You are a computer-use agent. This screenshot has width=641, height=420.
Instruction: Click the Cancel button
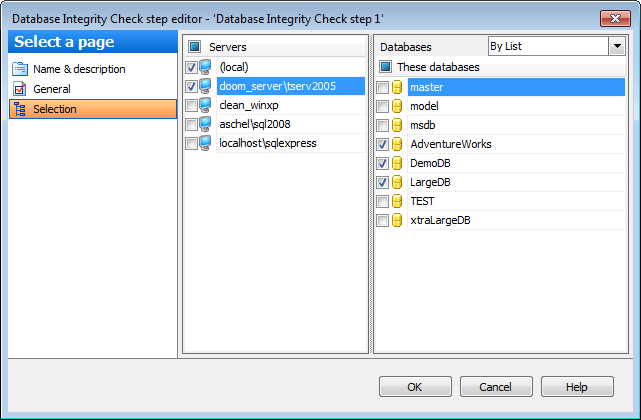[x=496, y=387]
